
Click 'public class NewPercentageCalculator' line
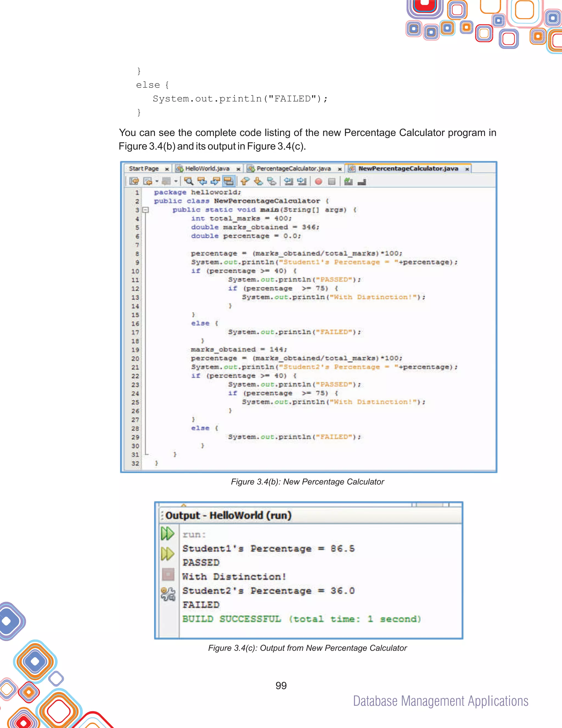point(241,201)
